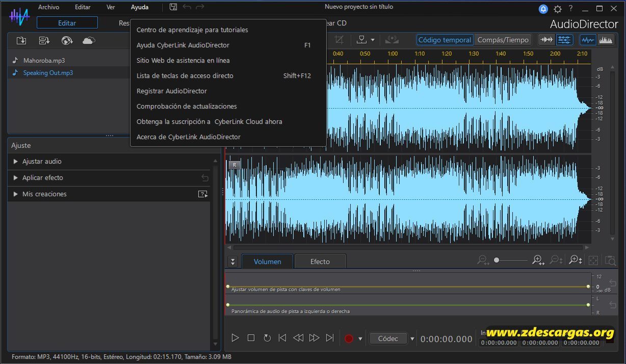The height and width of the screenshot is (364, 626).
Task: Switch to Código temporal display
Action: coord(445,40)
